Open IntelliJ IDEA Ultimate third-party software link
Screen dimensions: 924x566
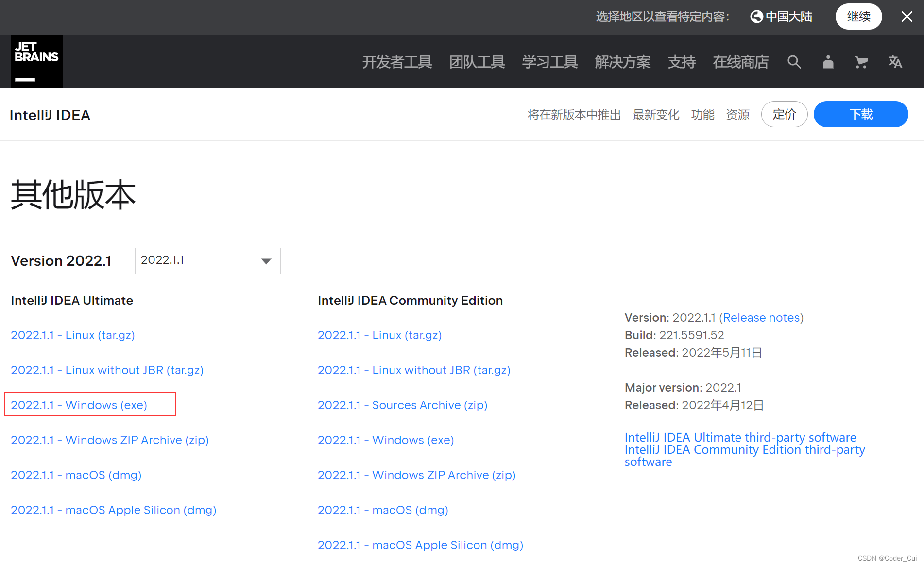(x=740, y=437)
